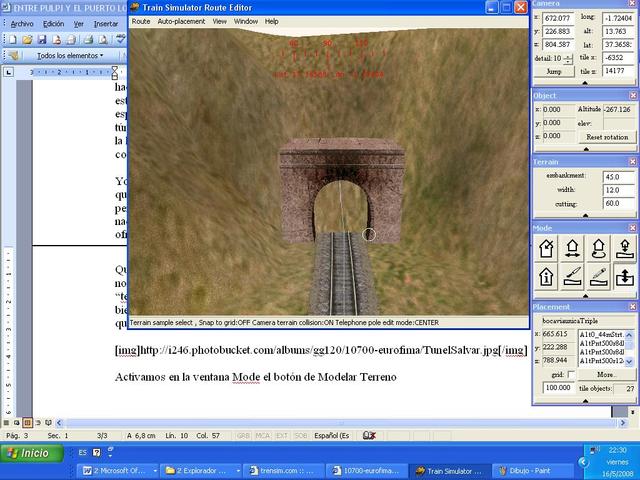Enable the grid checkbox in Placement

tap(571, 374)
